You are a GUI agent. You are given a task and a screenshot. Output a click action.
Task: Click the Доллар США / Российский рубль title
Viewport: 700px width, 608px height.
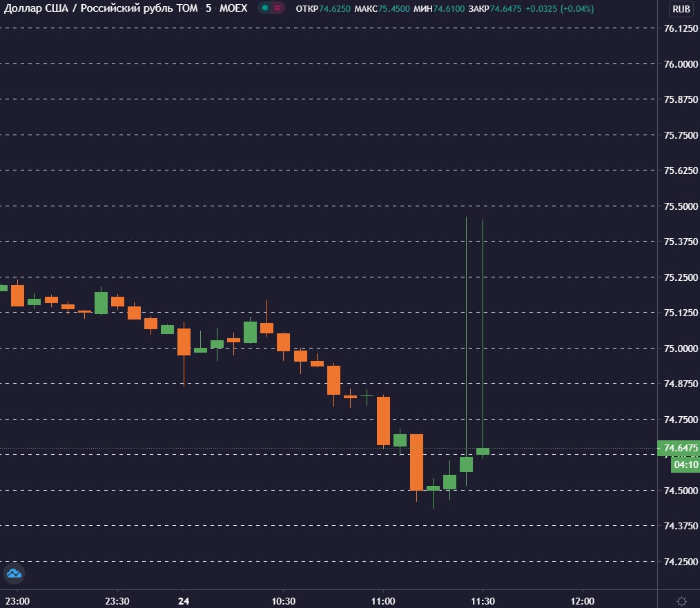(x=101, y=8)
